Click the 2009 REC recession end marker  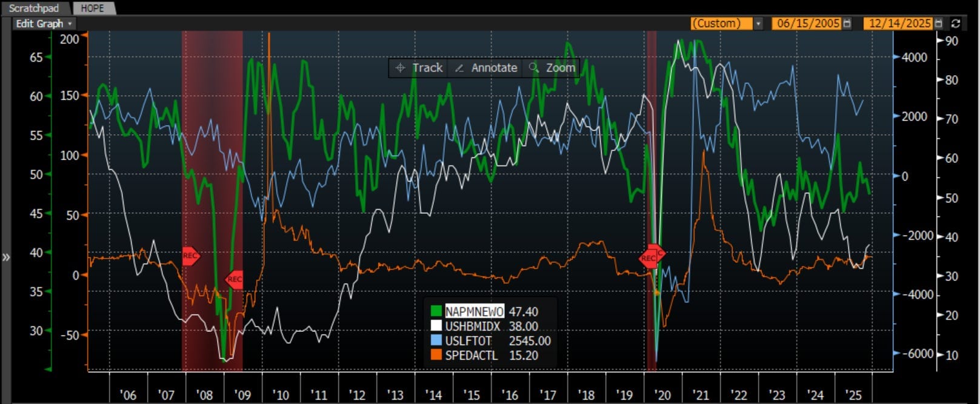[234, 279]
